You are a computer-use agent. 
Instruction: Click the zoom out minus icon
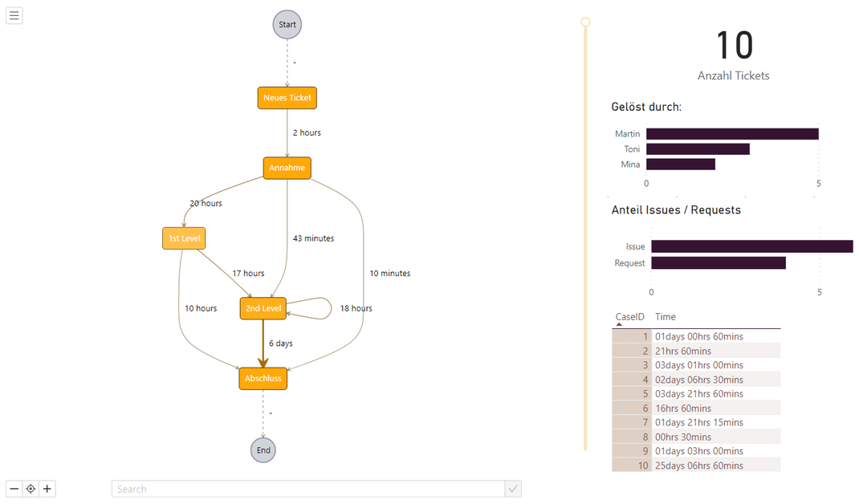point(13,488)
